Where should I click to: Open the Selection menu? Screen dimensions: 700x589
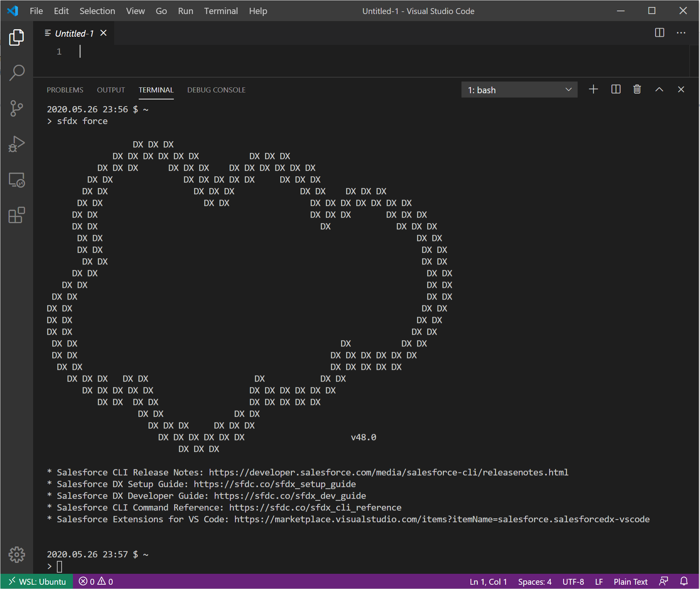[97, 11]
